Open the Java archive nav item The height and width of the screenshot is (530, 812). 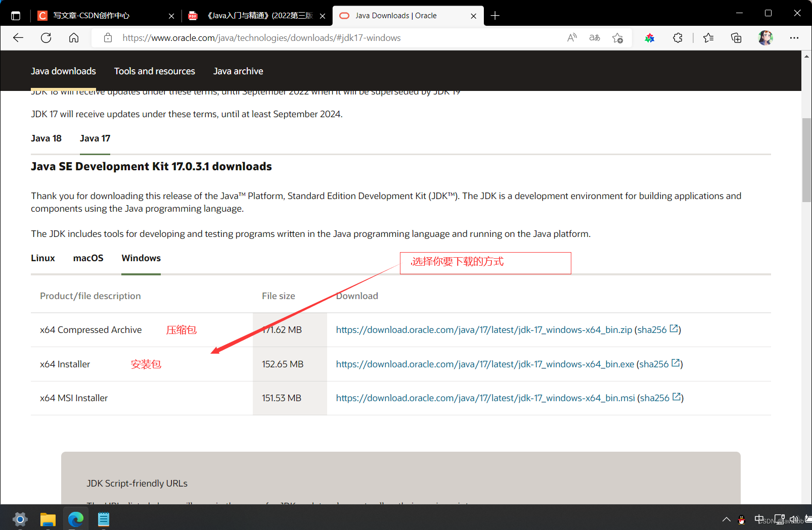click(x=238, y=71)
